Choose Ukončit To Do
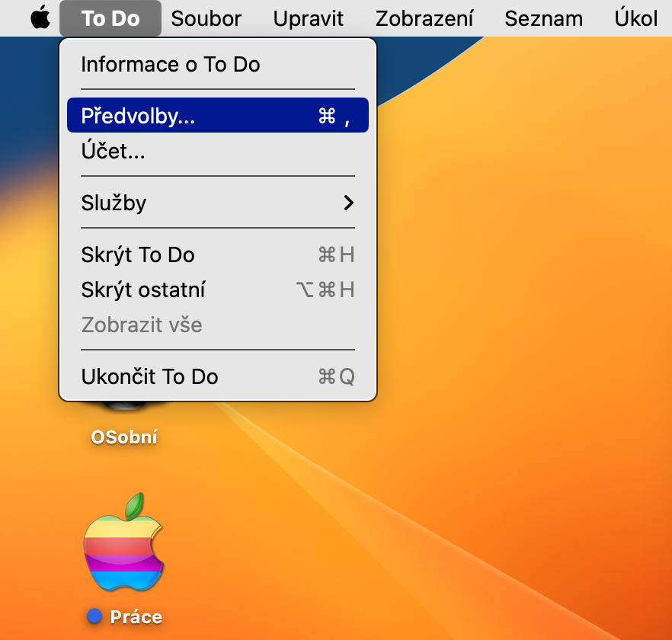672x640 pixels. [218, 377]
